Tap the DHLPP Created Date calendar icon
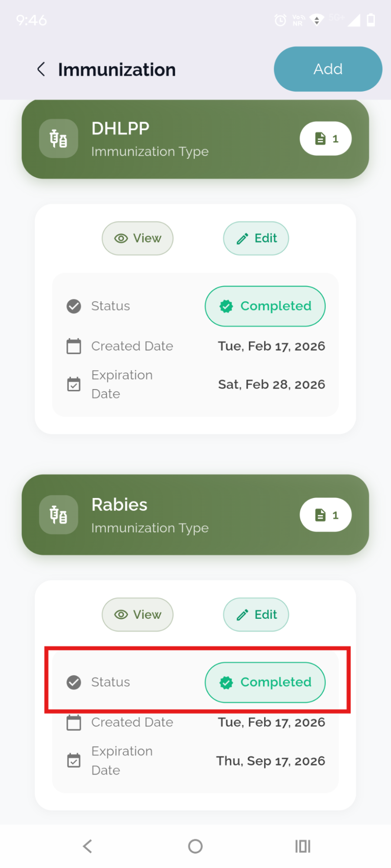The height and width of the screenshot is (868, 391). (x=74, y=346)
